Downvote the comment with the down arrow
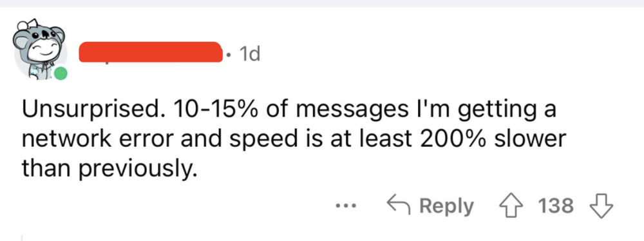The height and width of the screenshot is (241, 644). [601, 206]
